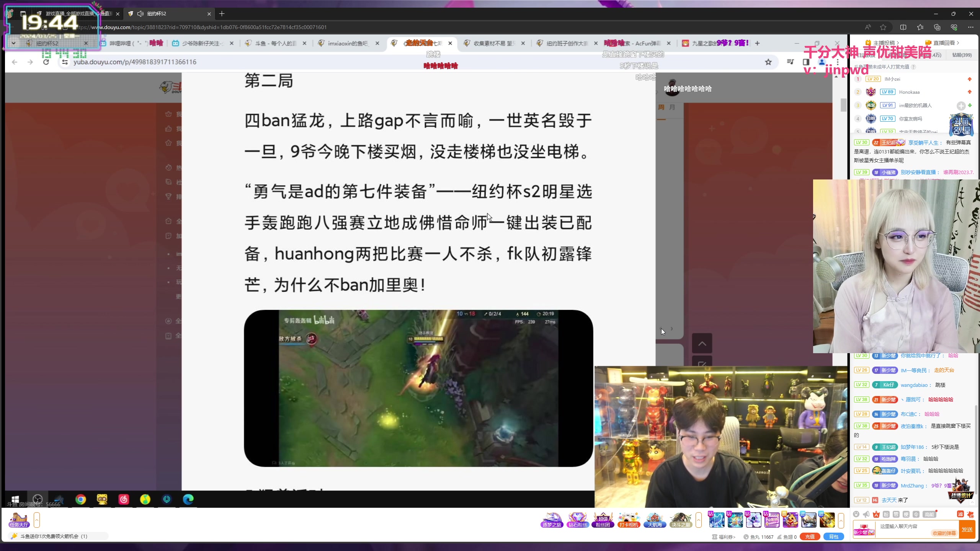The image size is (980, 551).
Task: Open 收藏的弹幕 saved danmaku
Action: pyautogui.click(x=944, y=533)
